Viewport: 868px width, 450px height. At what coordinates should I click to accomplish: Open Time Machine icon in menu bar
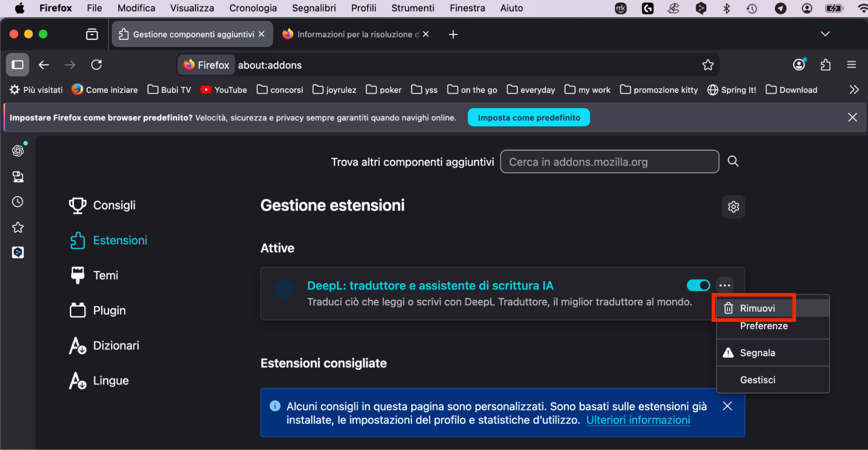point(752,8)
